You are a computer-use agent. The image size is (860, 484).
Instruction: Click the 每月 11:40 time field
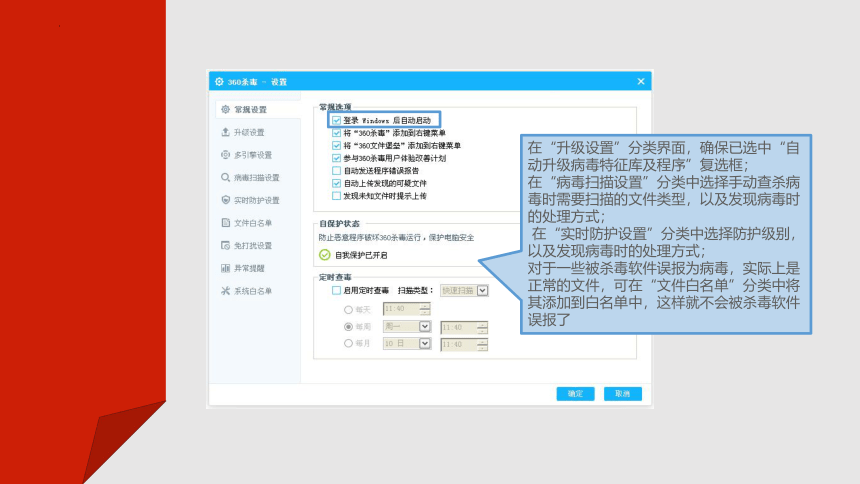pyautogui.click(x=459, y=345)
